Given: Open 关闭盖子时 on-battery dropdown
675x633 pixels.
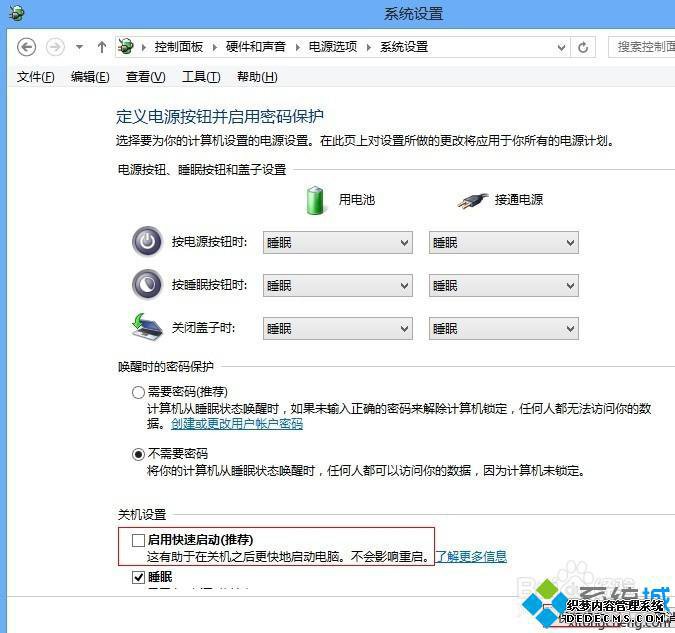Looking at the screenshot, I should [338, 329].
